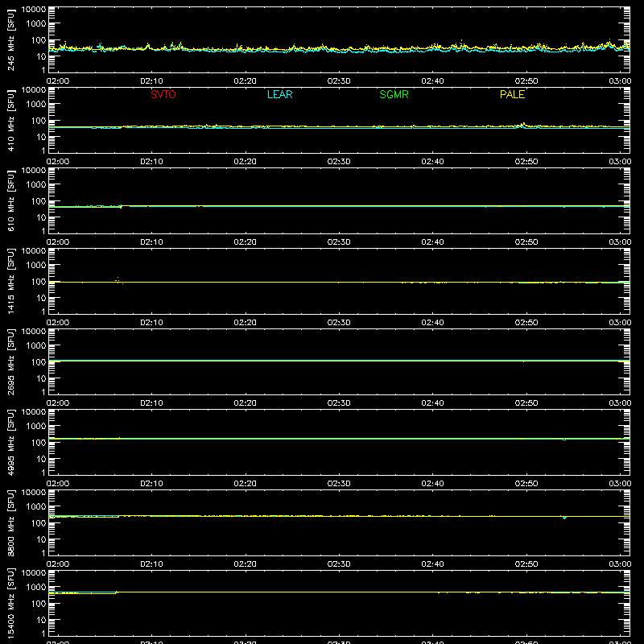Select the '1415 MHz [SFU]' axis label

point(10,282)
